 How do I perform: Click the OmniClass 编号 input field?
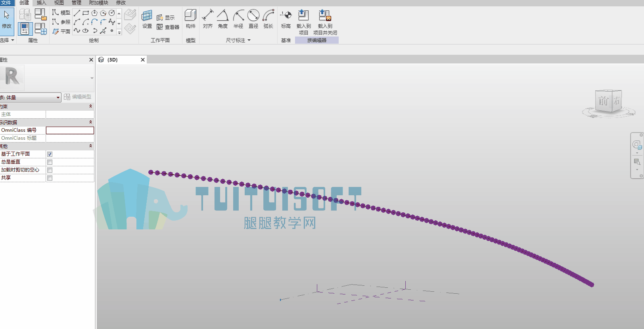pos(70,130)
